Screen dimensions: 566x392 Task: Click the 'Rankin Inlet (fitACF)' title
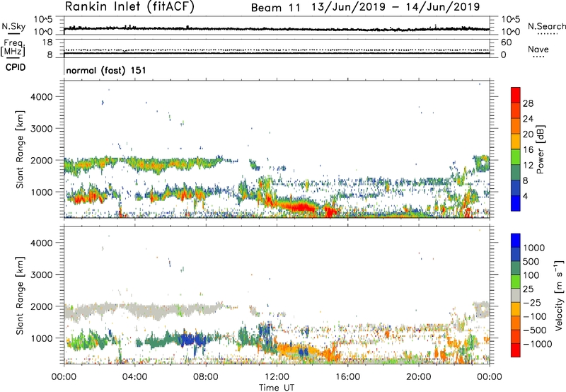pos(129,7)
